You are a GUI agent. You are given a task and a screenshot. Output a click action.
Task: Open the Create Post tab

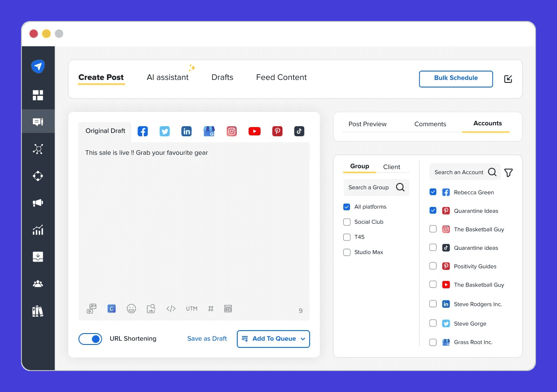[x=101, y=77]
